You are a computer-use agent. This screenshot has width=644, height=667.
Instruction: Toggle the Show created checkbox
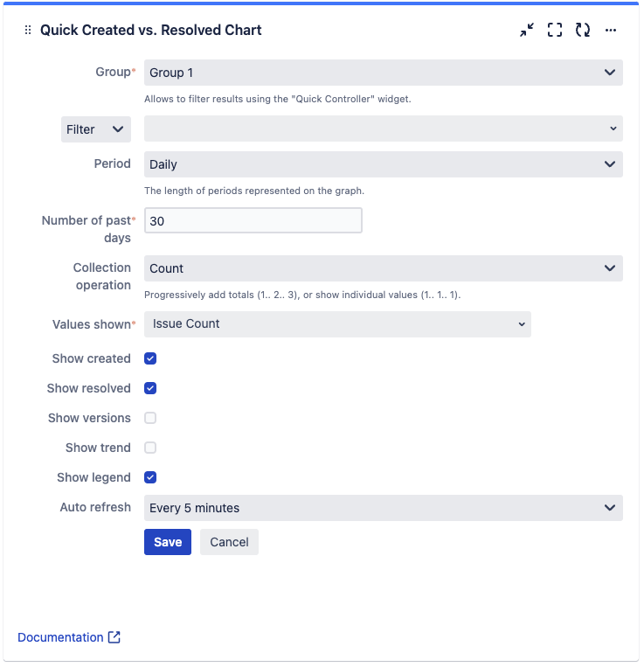pos(150,358)
